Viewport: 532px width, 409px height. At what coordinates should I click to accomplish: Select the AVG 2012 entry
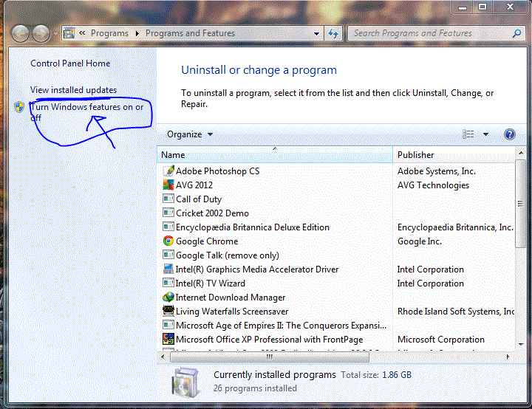click(x=194, y=185)
